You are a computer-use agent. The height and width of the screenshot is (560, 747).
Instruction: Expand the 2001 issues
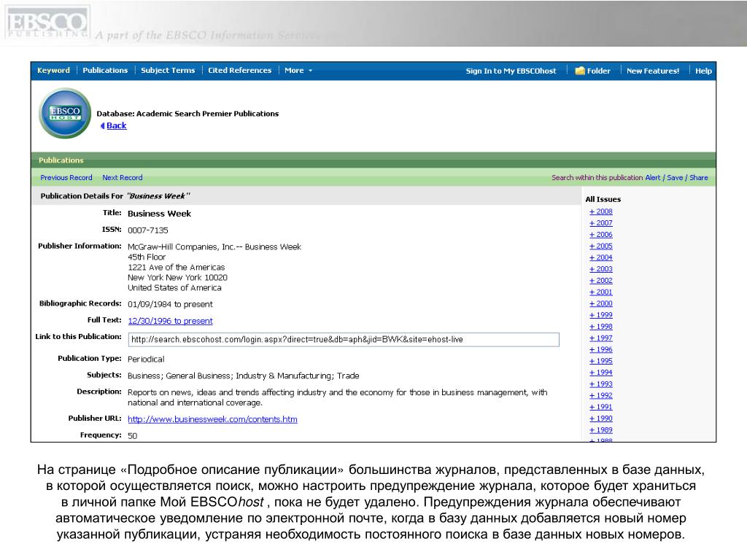601,292
